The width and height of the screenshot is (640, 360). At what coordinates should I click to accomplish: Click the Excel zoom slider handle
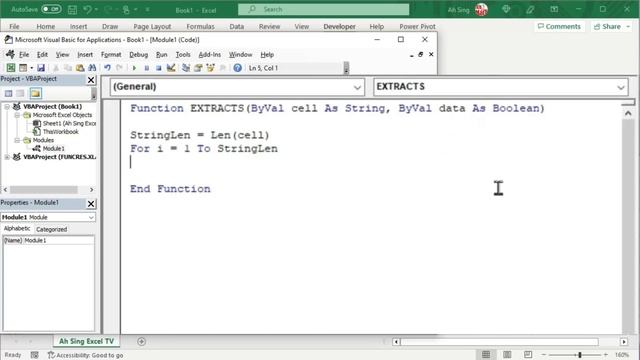tap(580, 355)
